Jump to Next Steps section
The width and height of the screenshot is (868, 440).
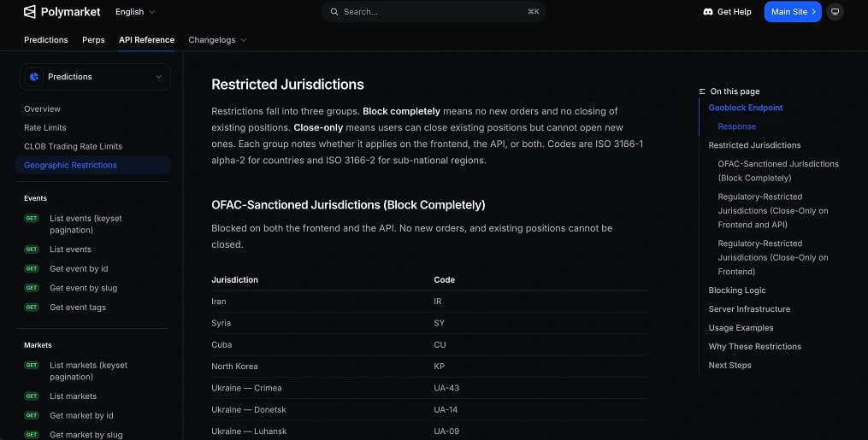coord(730,366)
